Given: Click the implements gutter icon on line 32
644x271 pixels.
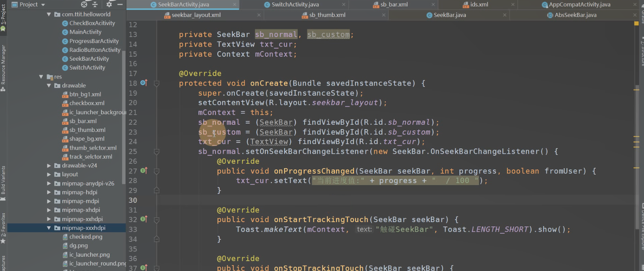Looking at the screenshot, I should (x=144, y=219).
